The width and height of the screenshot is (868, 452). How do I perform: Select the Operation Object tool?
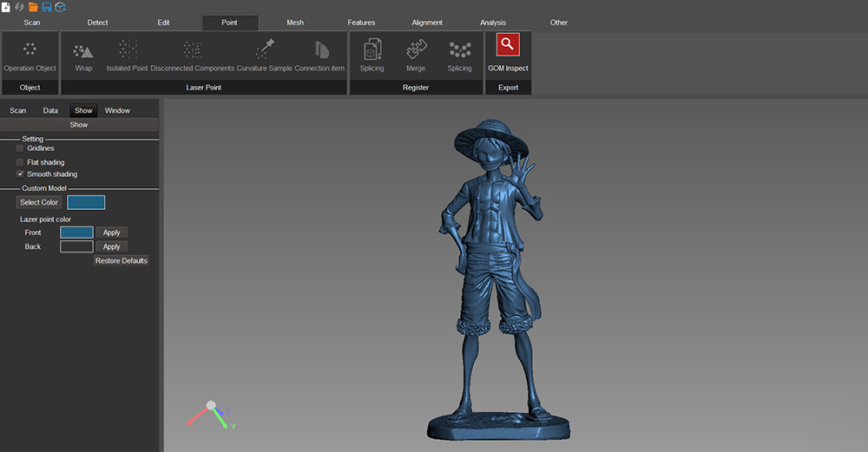(x=30, y=56)
